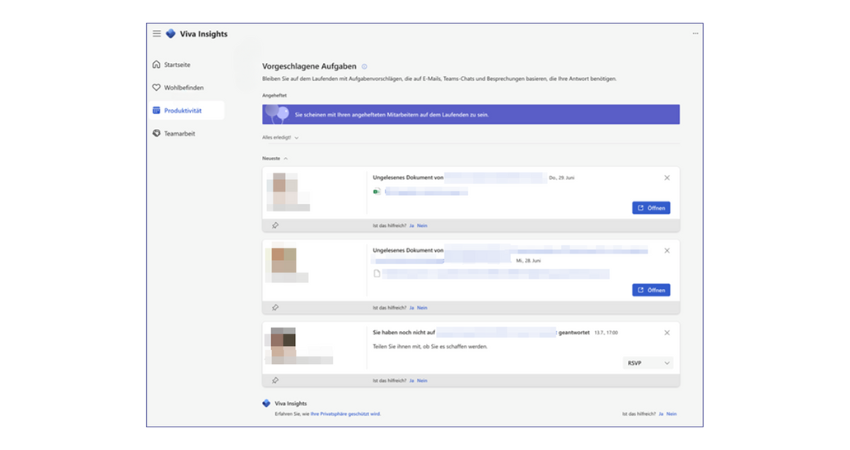Open the document from Mi, 28. Juni
850x450 pixels.
[x=651, y=290]
